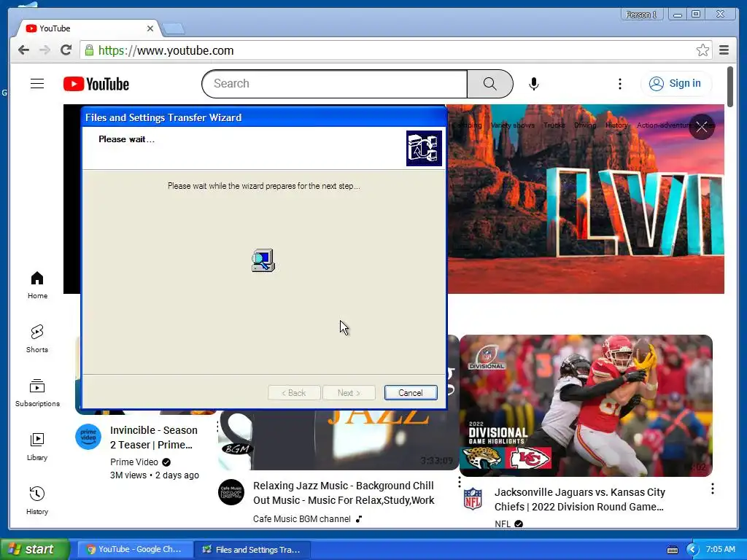Open options menu for Jaguars vs. Chiefs video
Viewport: 747px width, 560px height.
click(x=712, y=489)
